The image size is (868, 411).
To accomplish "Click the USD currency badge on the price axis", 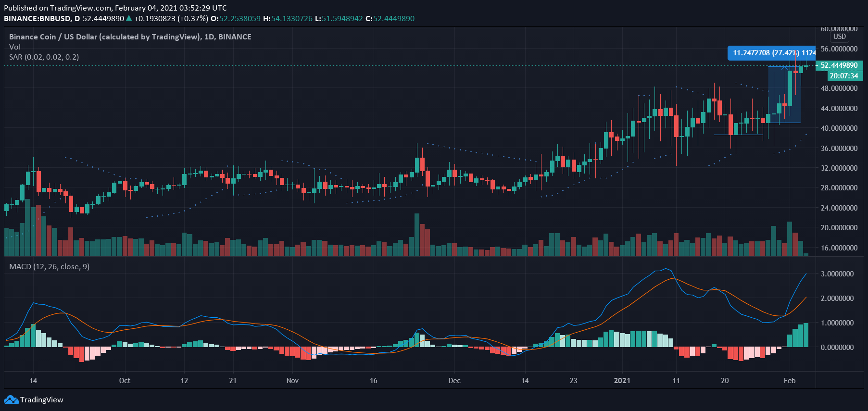I will coord(840,37).
